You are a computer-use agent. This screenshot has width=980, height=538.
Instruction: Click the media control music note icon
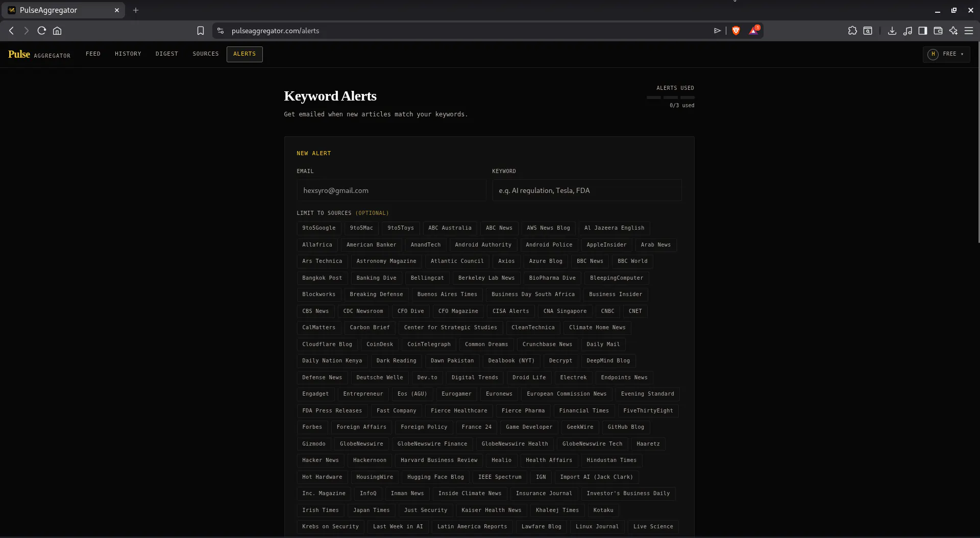[908, 31]
